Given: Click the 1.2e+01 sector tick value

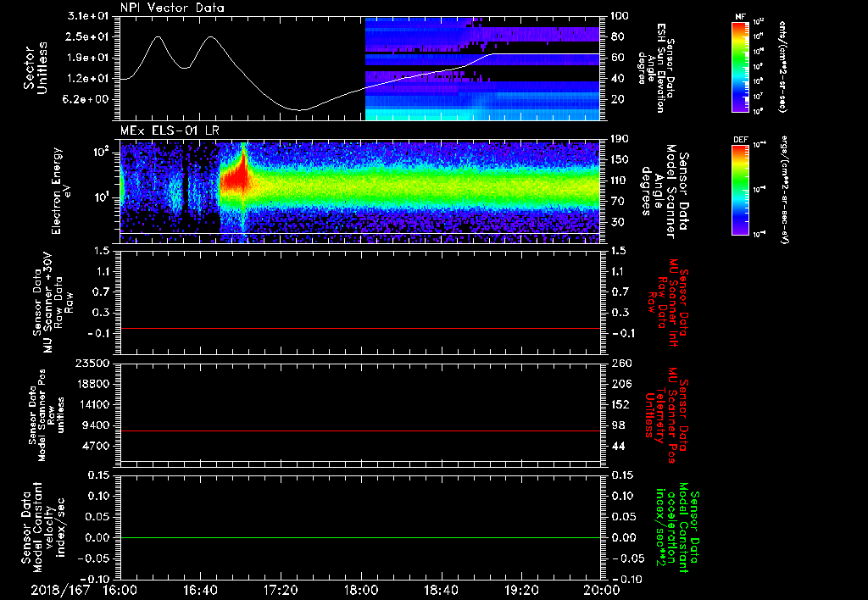Looking at the screenshot, I should tap(88, 79).
